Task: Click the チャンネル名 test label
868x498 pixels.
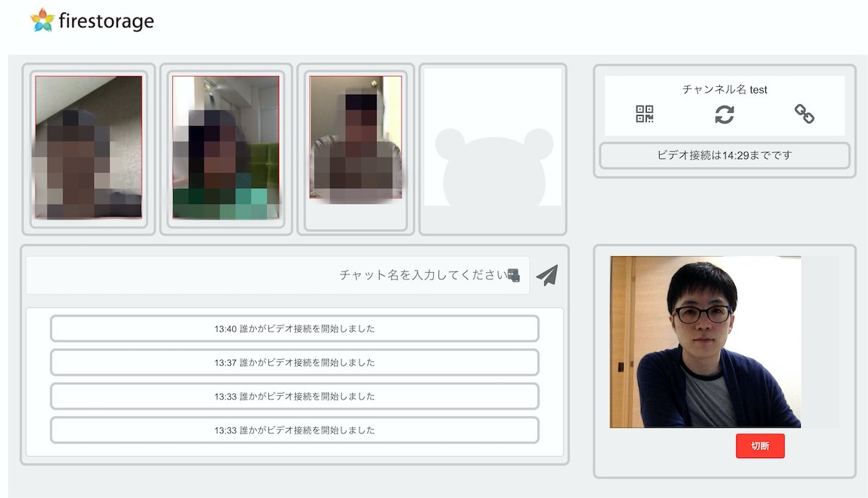Action: [724, 90]
